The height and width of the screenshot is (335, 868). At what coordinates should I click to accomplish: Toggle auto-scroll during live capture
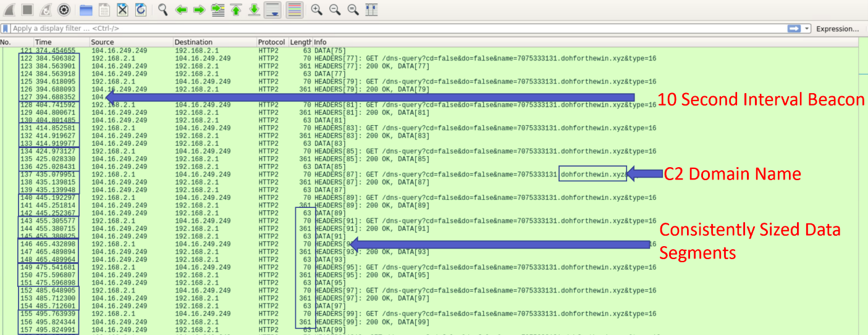click(x=274, y=9)
